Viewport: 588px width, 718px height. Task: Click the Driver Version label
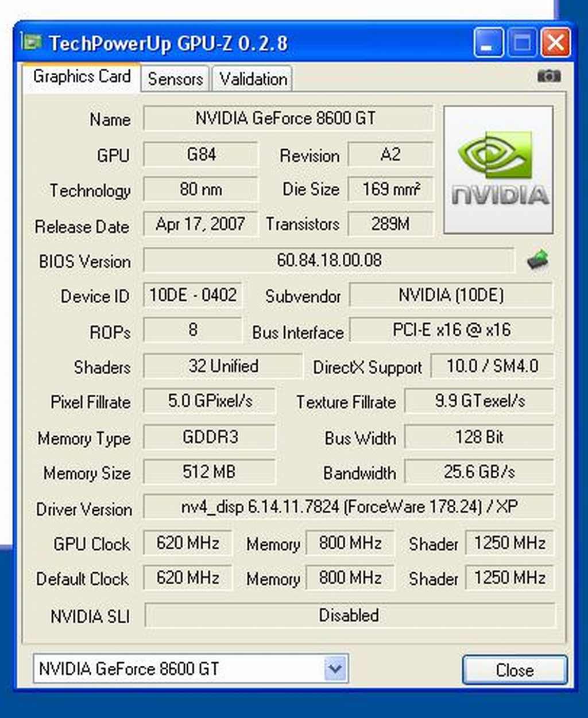(x=84, y=509)
